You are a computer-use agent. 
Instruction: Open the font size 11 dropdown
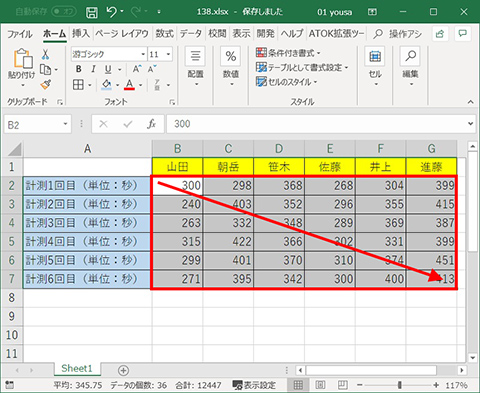[168, 54]
